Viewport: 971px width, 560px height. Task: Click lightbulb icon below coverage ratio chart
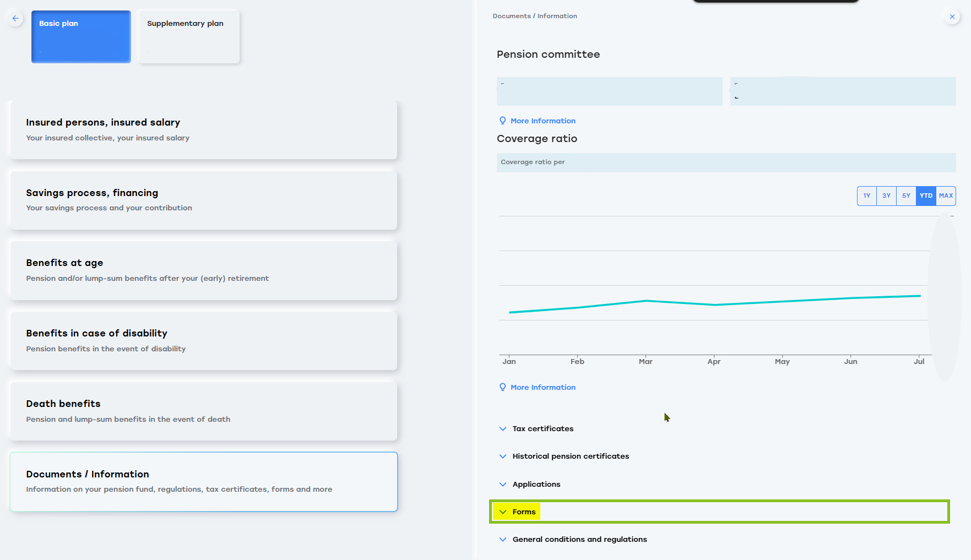point(502,387)
